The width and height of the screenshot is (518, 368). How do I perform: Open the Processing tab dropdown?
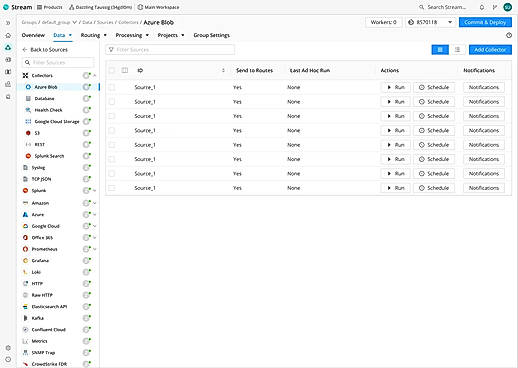pyautogui.click(x=132, y=35)
